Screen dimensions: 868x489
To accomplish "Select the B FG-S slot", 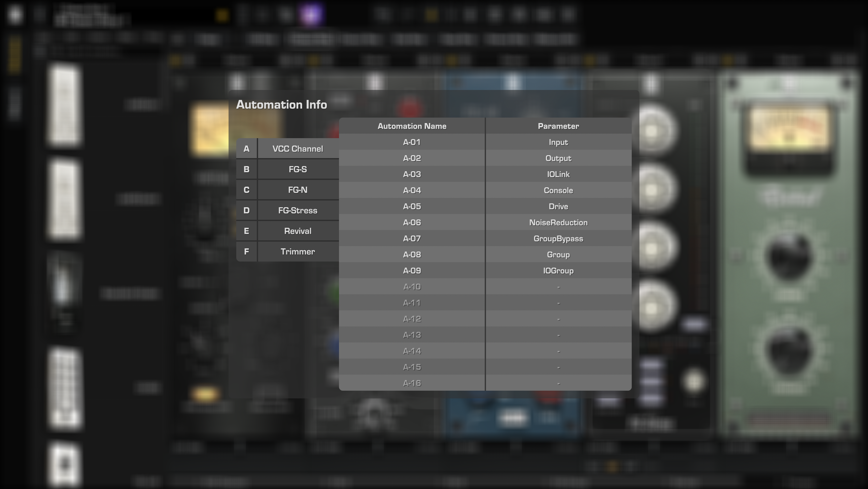I will 287,169.
